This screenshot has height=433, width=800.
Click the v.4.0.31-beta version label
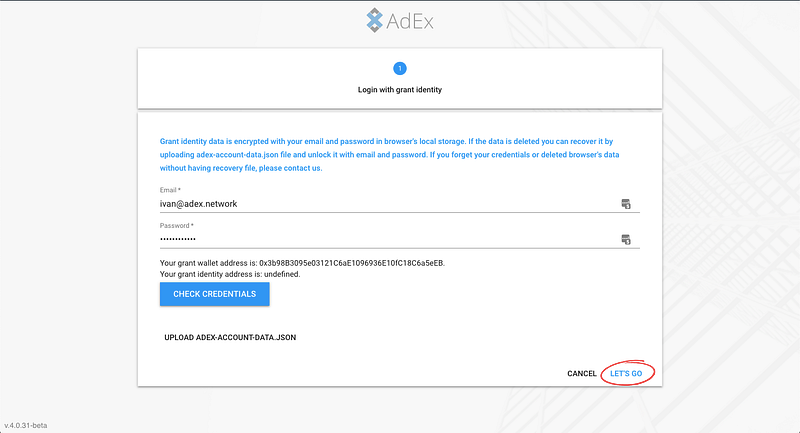26,425
